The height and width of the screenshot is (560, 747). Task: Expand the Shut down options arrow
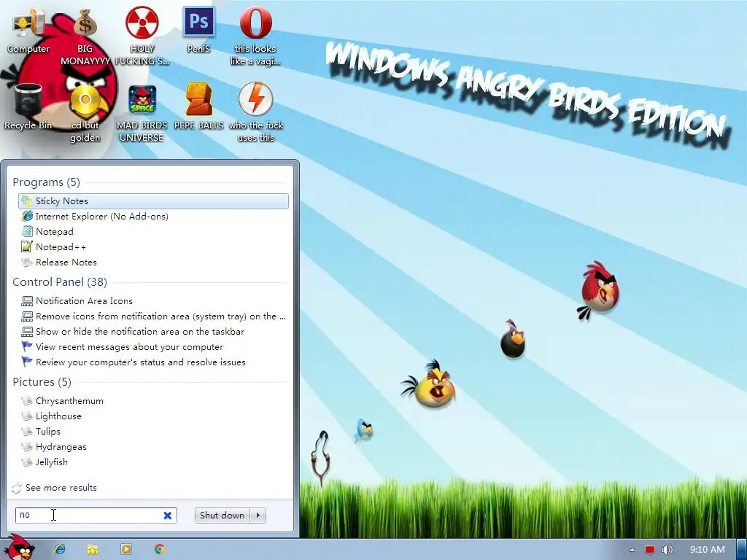click(258, 516)
